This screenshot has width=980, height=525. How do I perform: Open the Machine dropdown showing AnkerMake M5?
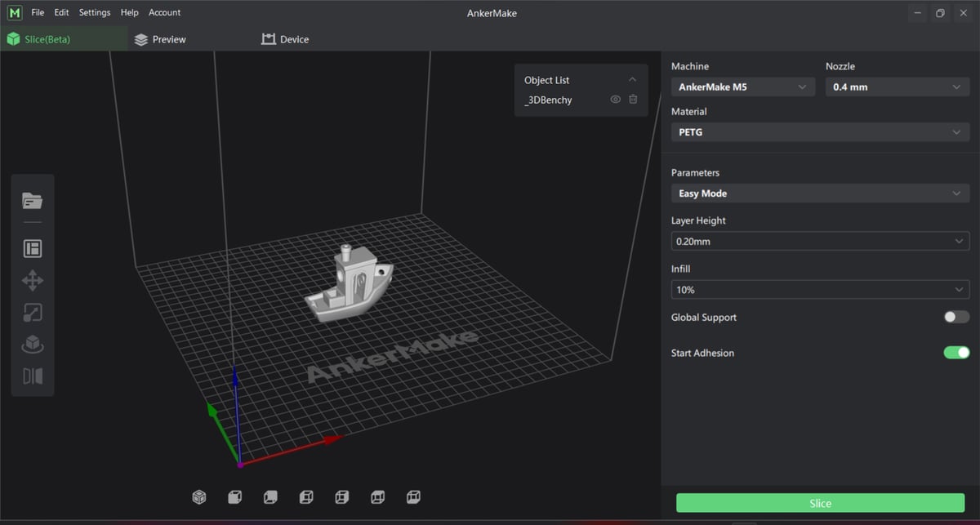(x=742, y=87)
